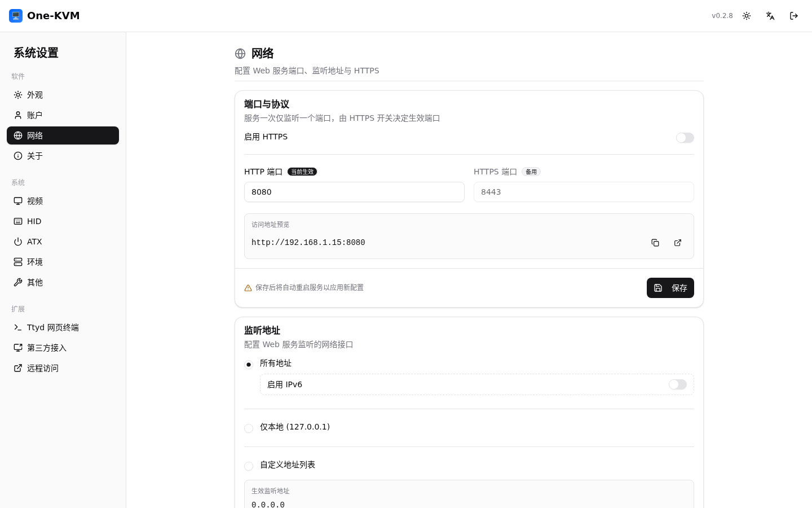
Task: Copy the access address preview URL
Action: point(655,243)
